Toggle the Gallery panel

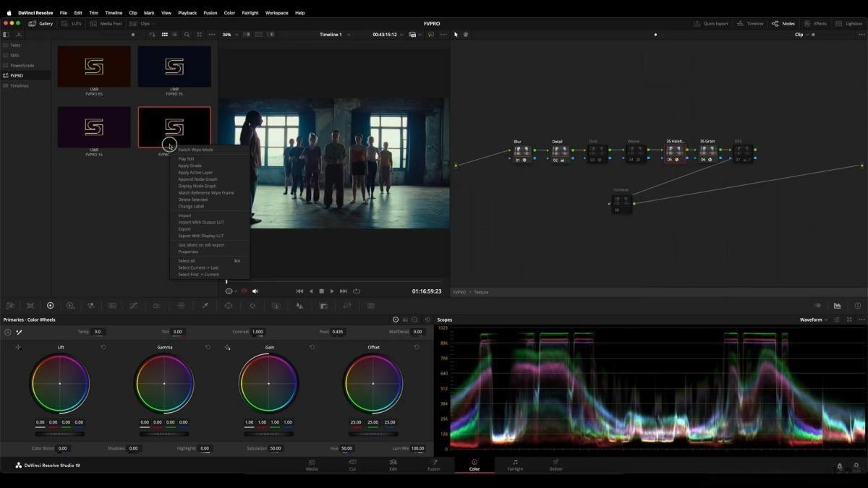click(41, 23)
